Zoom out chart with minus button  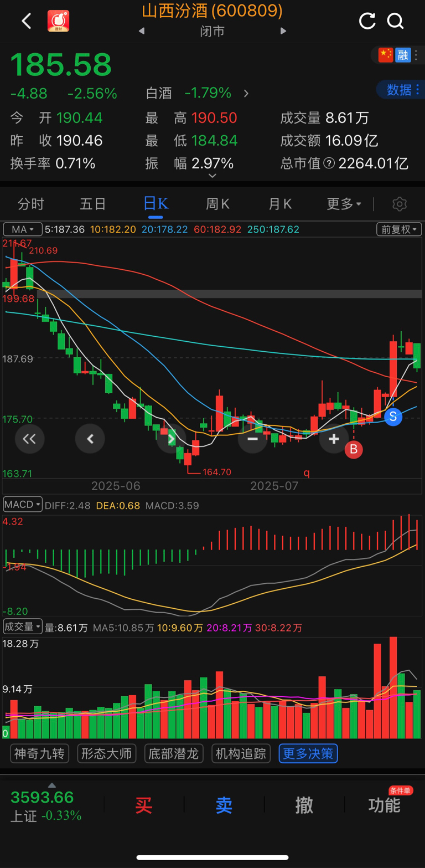click(x=252, y=439)
